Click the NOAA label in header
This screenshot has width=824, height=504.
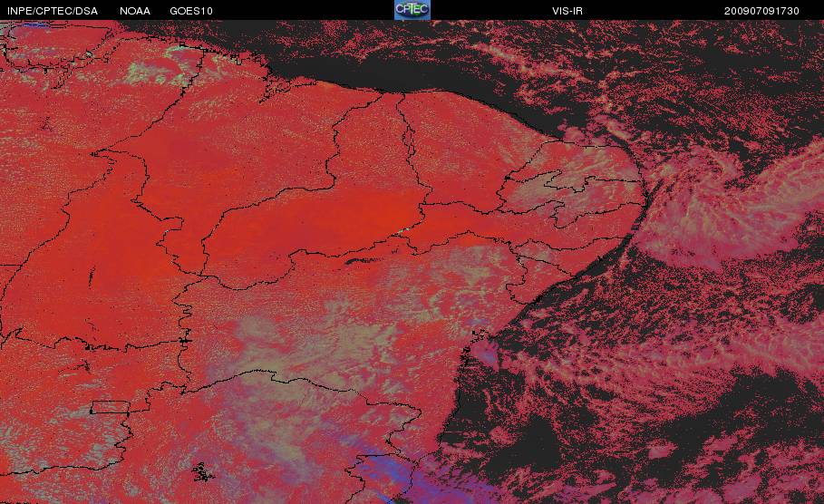pyautogui.click(x=135, y=11)
